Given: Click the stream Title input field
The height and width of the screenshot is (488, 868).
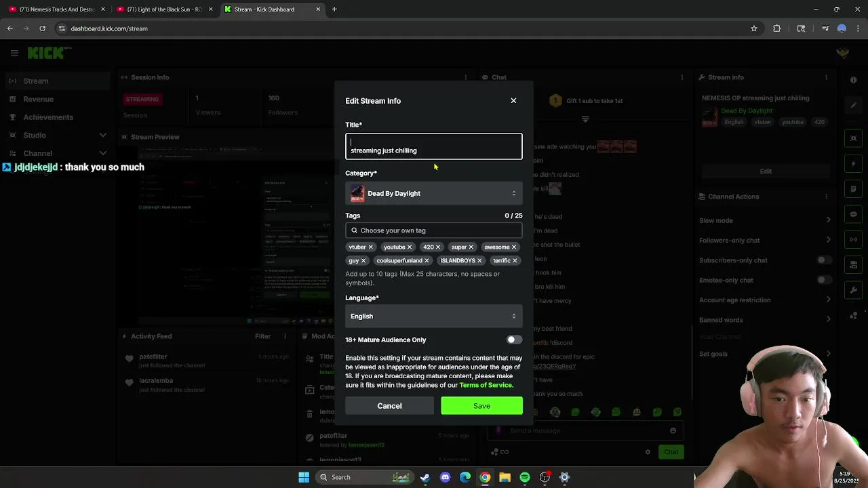Looking at the screenshot, I should [434, 146].
